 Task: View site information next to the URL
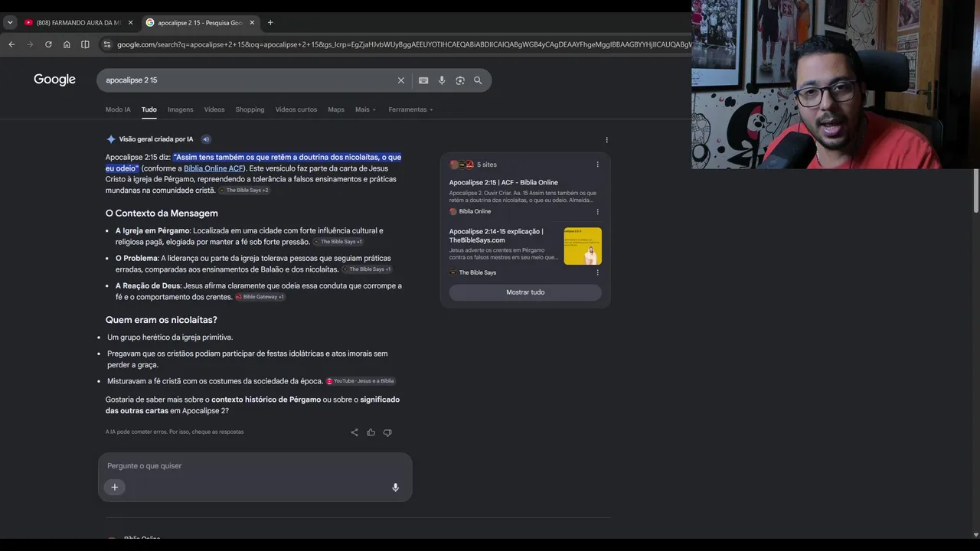click(x=106, y=44)
